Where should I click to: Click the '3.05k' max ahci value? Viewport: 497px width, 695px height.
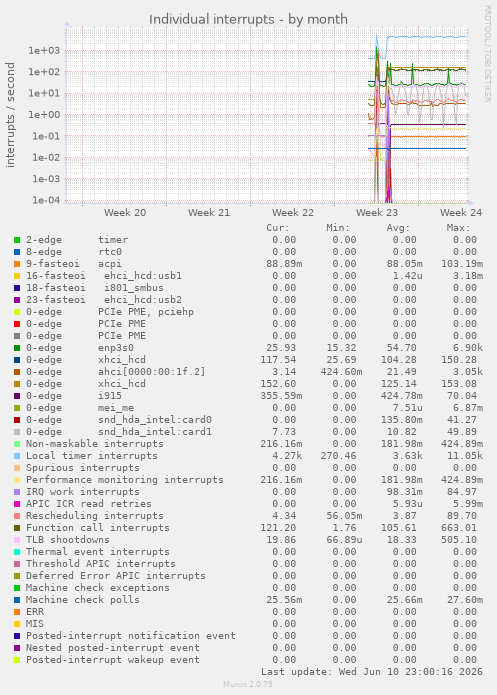click(x=468, y=372)
